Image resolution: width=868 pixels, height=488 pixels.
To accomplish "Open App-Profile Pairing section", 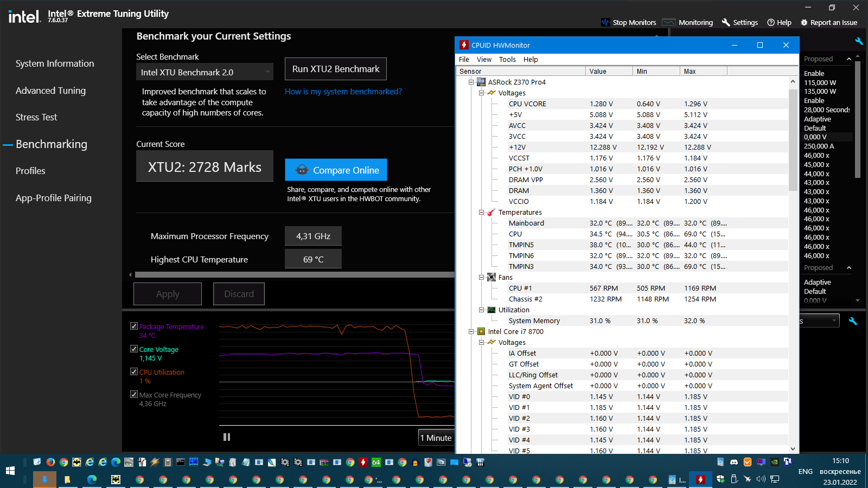I will [x=54, y=198].
